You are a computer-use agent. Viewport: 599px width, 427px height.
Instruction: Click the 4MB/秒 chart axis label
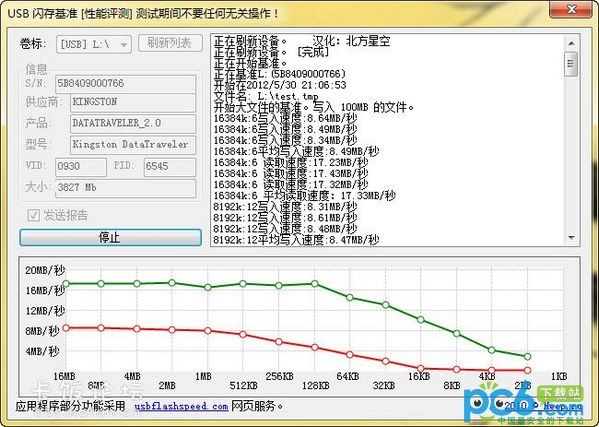click(42, 351)
